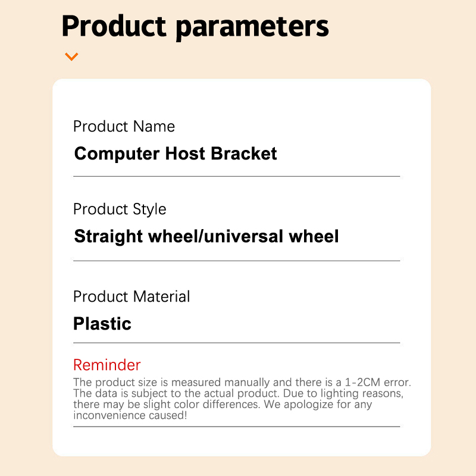This screenshot has width=476, height=476.
Task: Click the red "Reminder" heading
Action: [107, 365]
